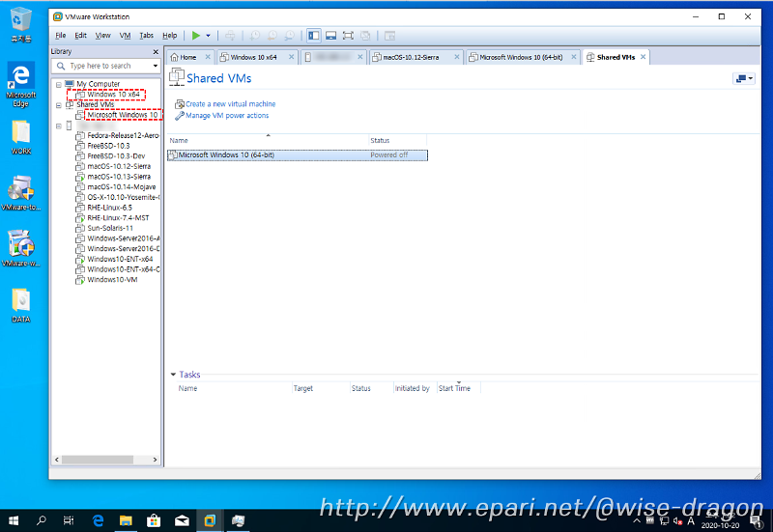Viewport: 773px width, 532px height.
Task: Open the Tabs menu
Action: pyautogui.click(x=147, y=36)
